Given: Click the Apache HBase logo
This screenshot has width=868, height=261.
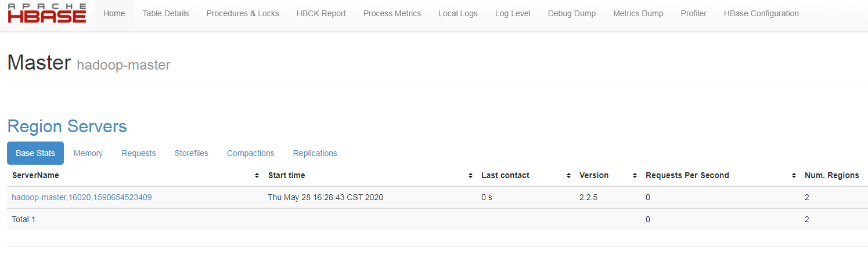Looking at the screenshot, I should coord(47,13).
